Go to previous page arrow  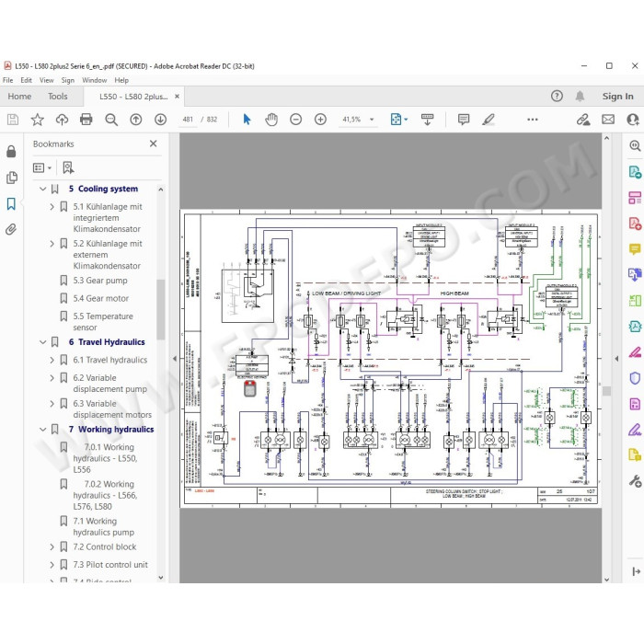pos(136,120)
